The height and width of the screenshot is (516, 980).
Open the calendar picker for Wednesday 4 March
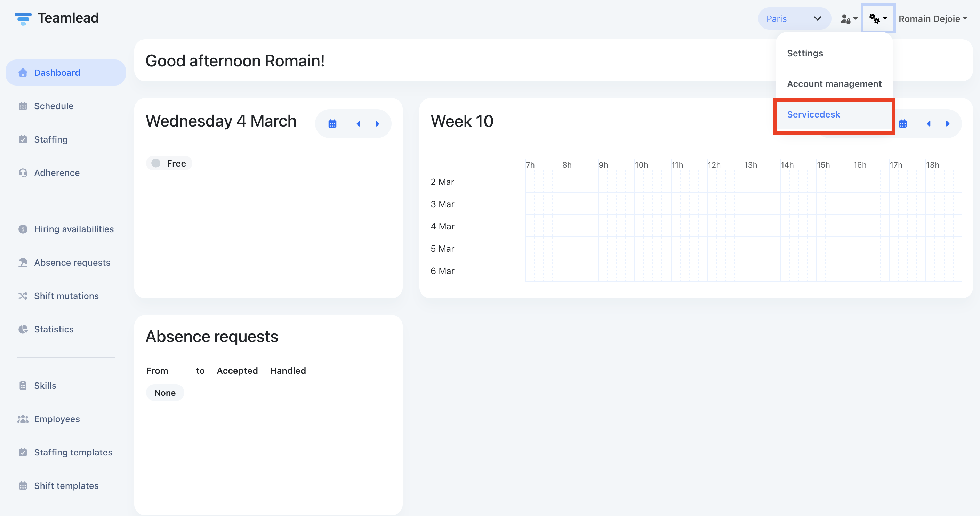click(332, 123)
